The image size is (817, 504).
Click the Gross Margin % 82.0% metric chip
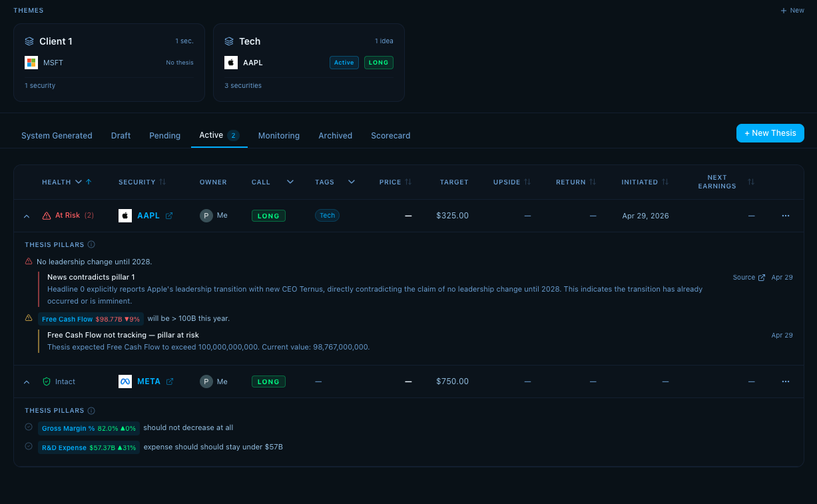89,428
